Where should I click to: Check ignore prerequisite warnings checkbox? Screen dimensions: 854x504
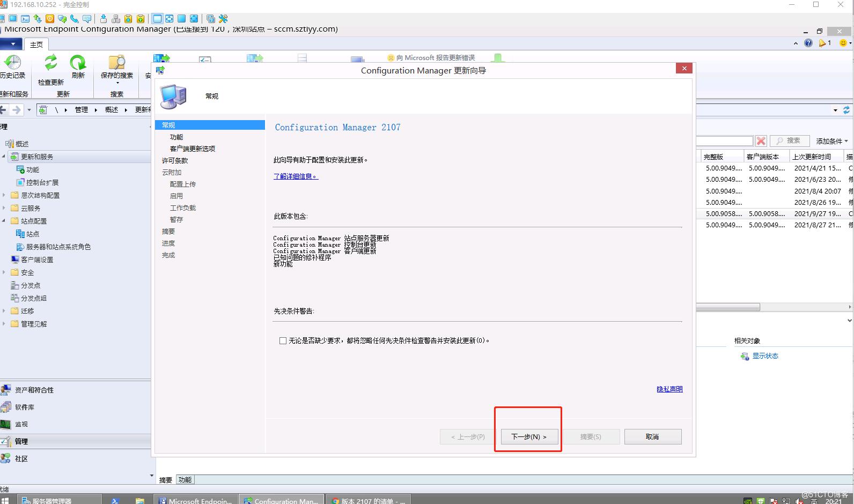[283, 340]
